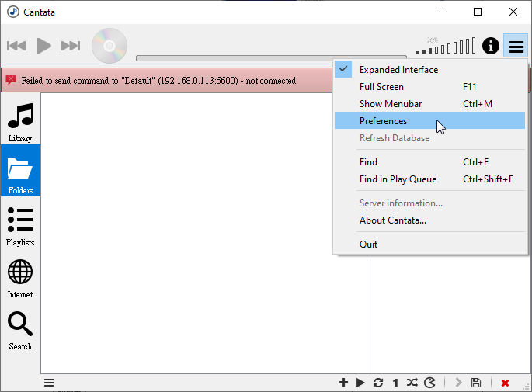Toggle shuffle random playback
This screenshot has height=392, width=532.
point(412,383)
